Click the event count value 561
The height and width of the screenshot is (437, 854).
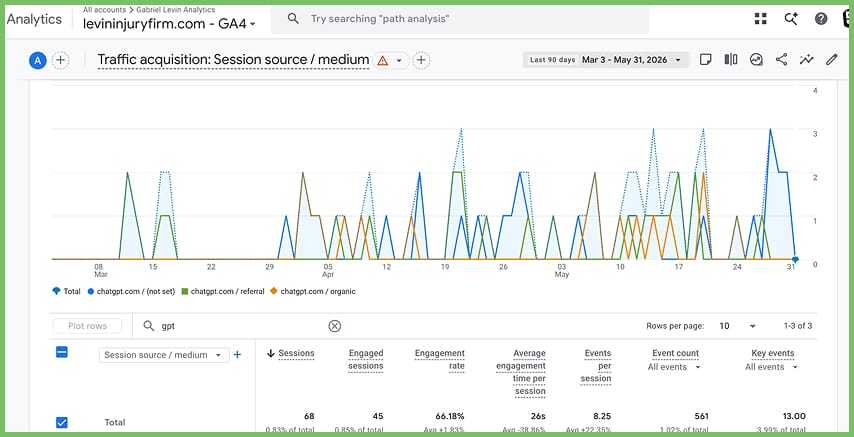pos(702,416)
